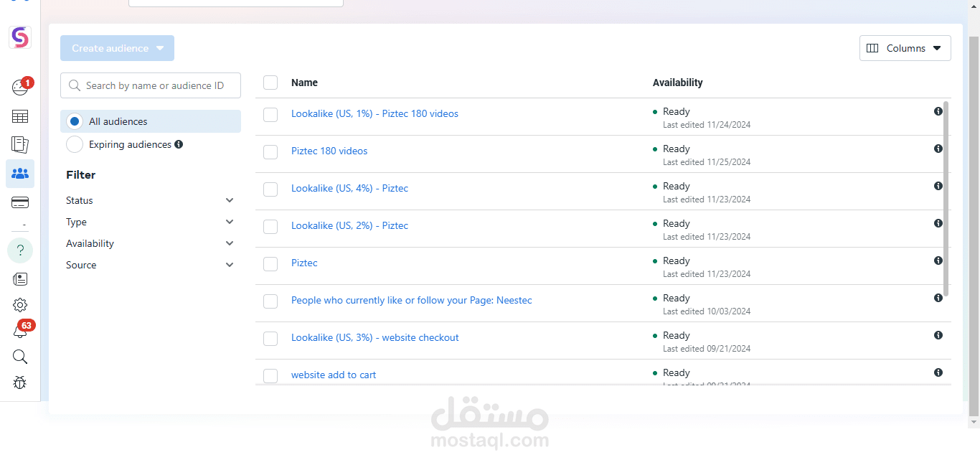The width and height of the screenshot is (980, 460).
Task: Open the account overview icon with badge 1
Action: coord(20,88)
